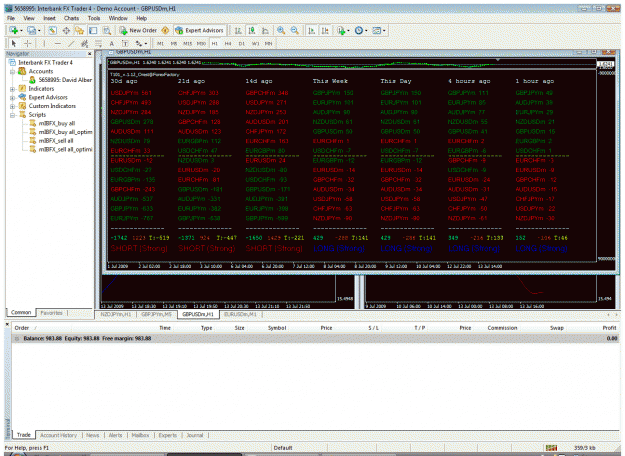Pick the Horizontal Line drawing tool
Viewport: 625px width, 456px height.
pos(58,43)
